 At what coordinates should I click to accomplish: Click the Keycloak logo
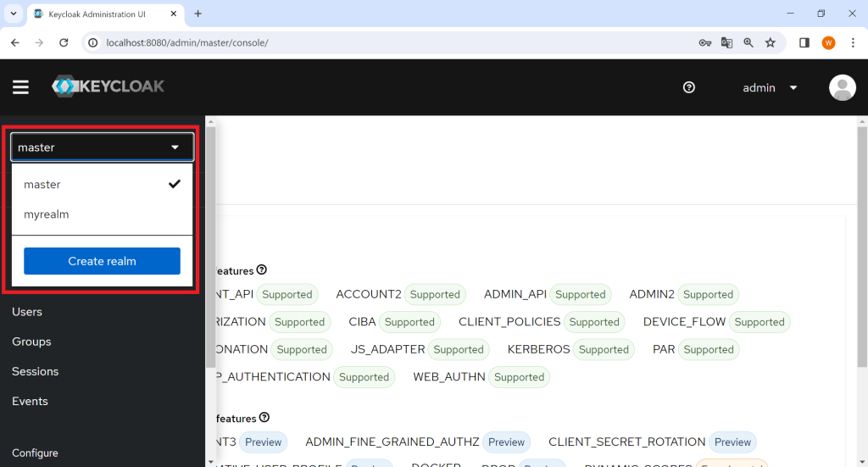(x=108, y=86)
